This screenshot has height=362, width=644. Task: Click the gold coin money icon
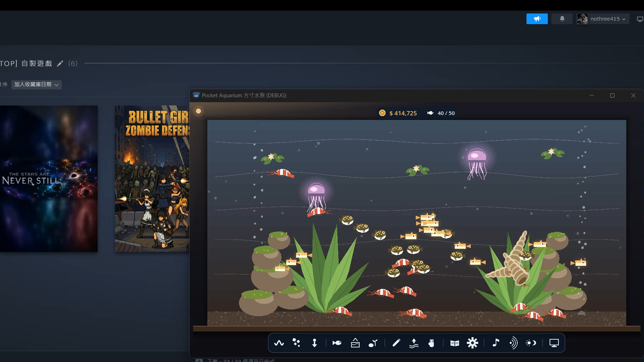pyautogui.click(x=382, y=113)
